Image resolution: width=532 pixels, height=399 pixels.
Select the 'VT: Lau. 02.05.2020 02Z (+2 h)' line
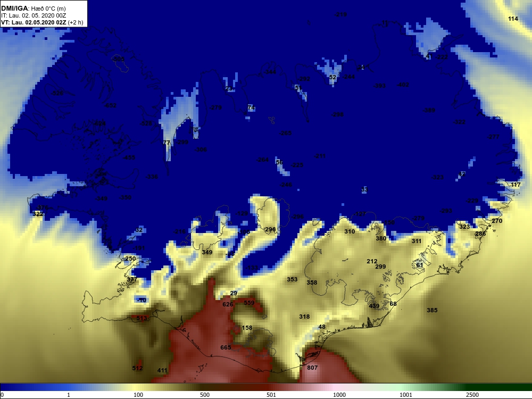point(42,22)
